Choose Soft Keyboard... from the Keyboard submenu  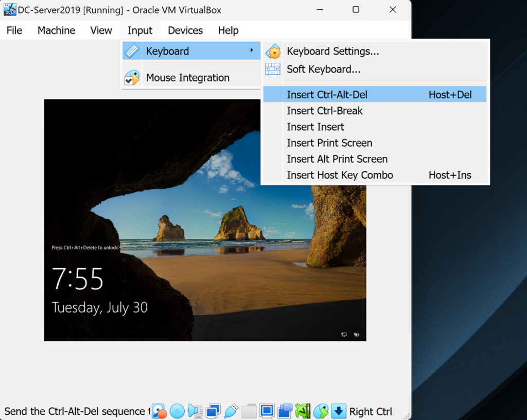coord(323,69)
